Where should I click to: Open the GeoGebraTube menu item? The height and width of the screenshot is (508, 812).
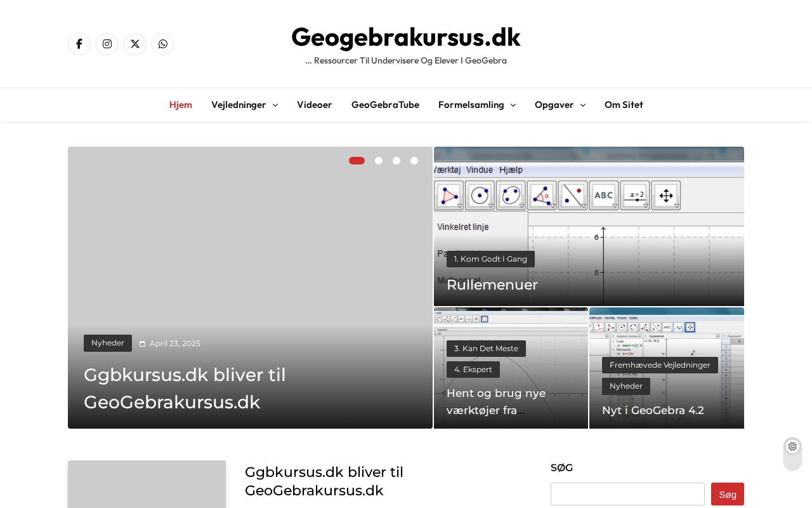pos(385,105)
